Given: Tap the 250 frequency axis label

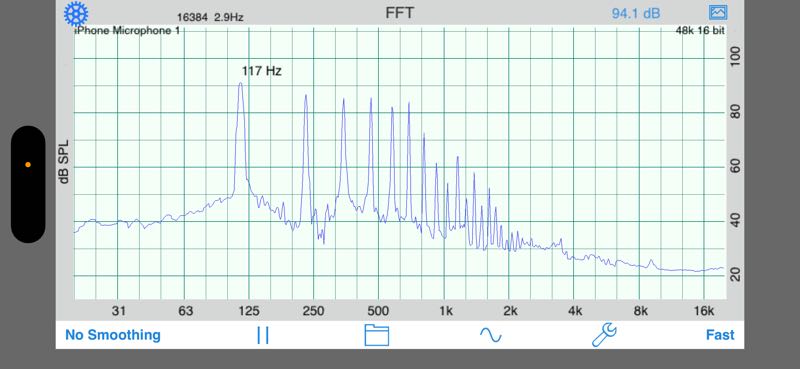Looking at the screenshot, I should [x=313, y=311].
